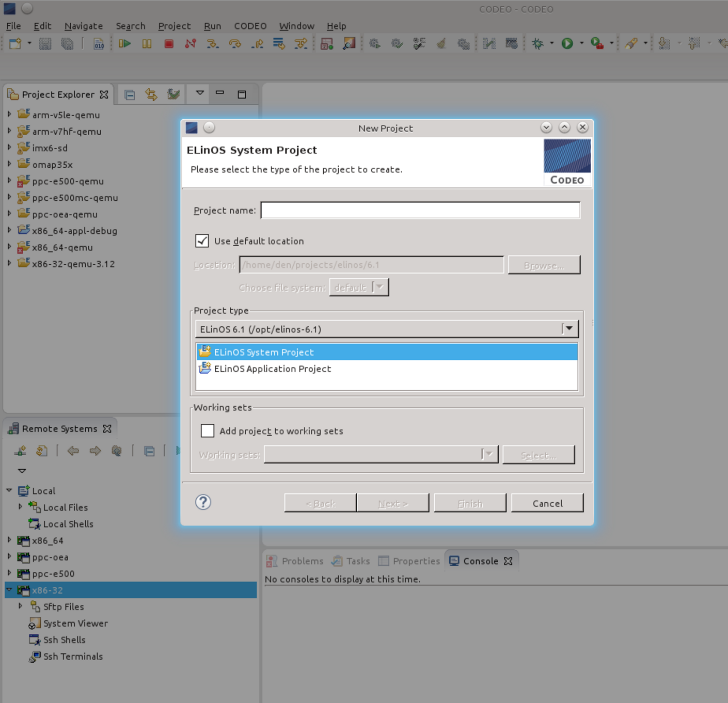The image size is (728, 703).
Task: Click the Step Over toolbar icon
Action: point(235,44)
